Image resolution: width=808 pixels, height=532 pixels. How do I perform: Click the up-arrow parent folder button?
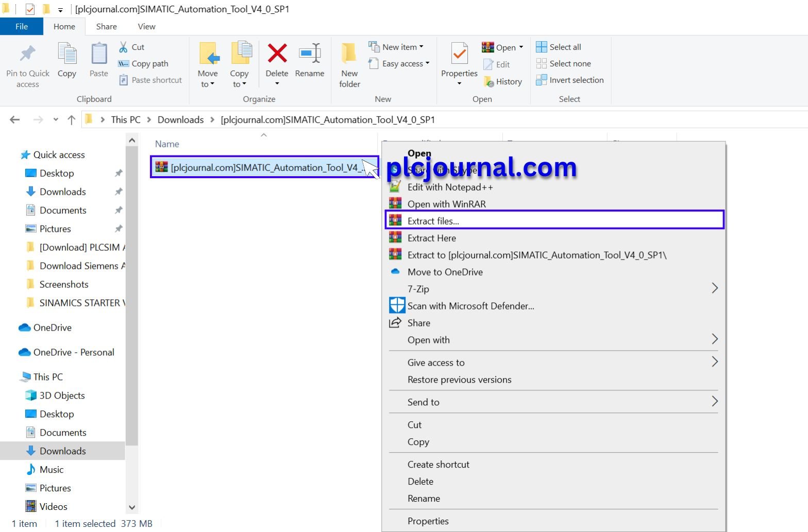pyautogui.click(x=71, y=120)
